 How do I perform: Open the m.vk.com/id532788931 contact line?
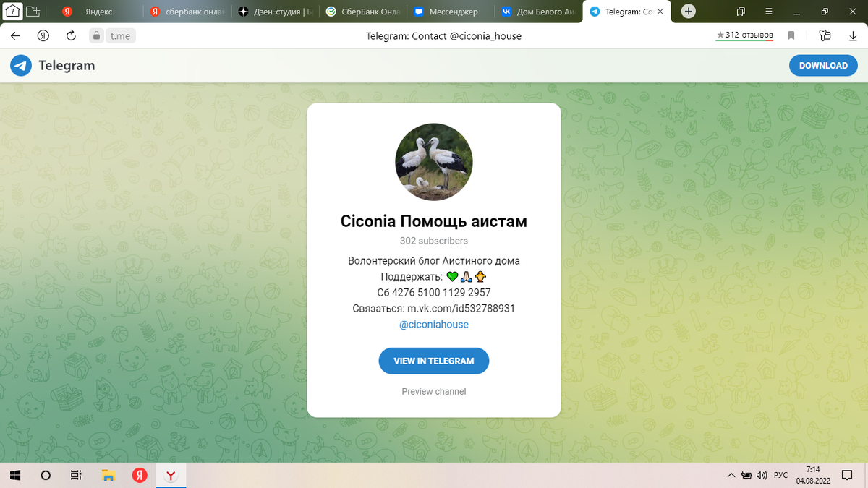click(x=434, y=309)
